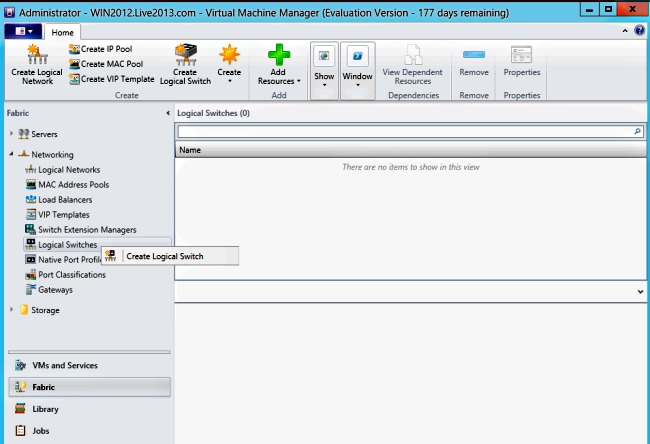The height and width of the screenshot is (444, 650).
Task: Go to the Library workspace
Action: pos(90,409)
